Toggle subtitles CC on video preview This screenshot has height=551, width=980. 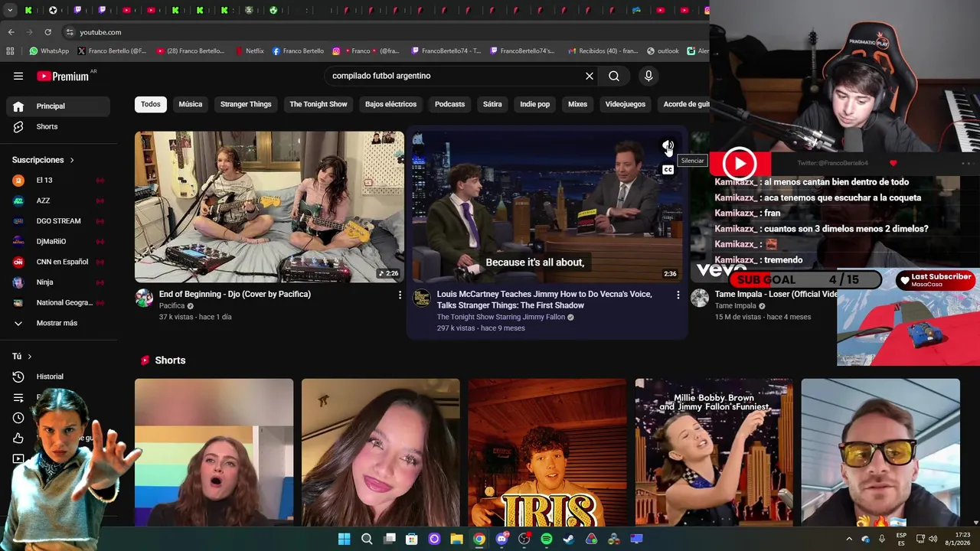click(x=668, y=170)
